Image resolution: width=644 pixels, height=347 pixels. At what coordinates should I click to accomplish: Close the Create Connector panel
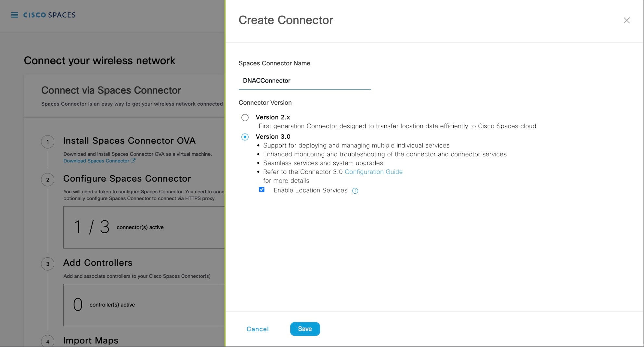tap(627, 20)
